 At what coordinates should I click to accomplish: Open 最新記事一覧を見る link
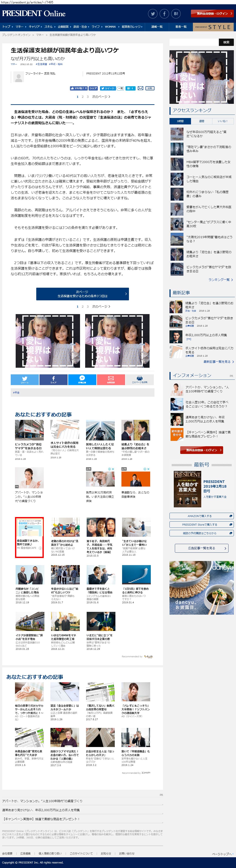(x=218, y=361)
